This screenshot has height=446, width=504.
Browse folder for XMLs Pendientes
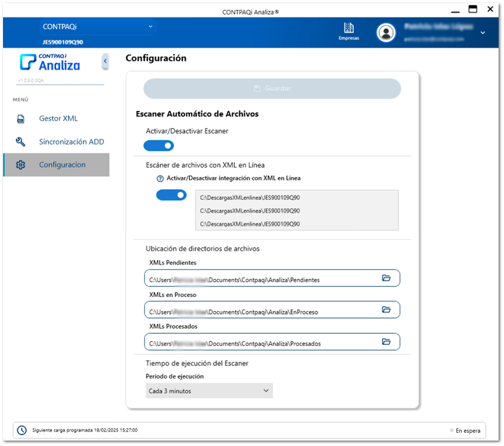pyautogui.click(x=386, y=278)
